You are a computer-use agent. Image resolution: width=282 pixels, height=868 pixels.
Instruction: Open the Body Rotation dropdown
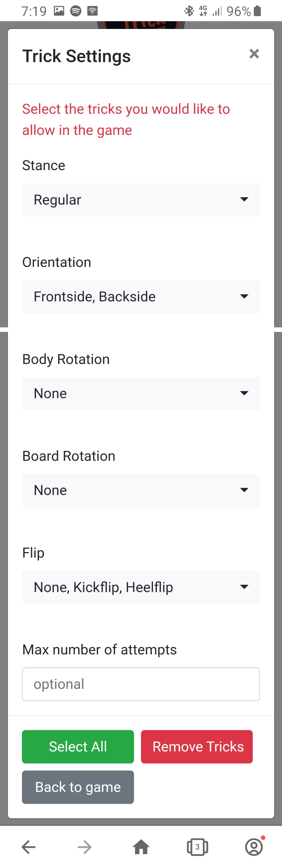click(141, 393)
